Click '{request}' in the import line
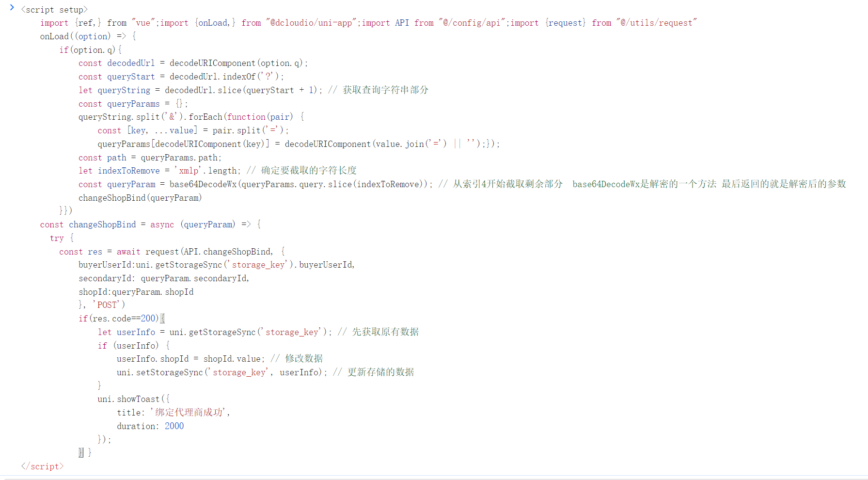This screenshot has height=480, width=868. pyautogui.click(x=566, y=23)
